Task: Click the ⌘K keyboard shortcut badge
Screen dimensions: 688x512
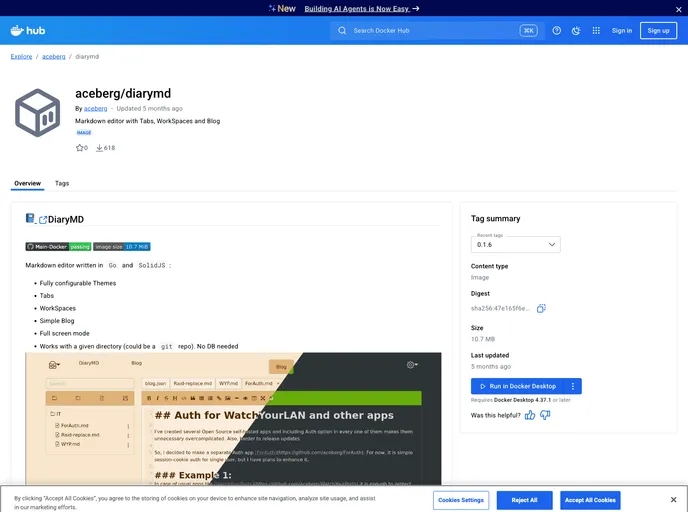Action: [528, 31]
